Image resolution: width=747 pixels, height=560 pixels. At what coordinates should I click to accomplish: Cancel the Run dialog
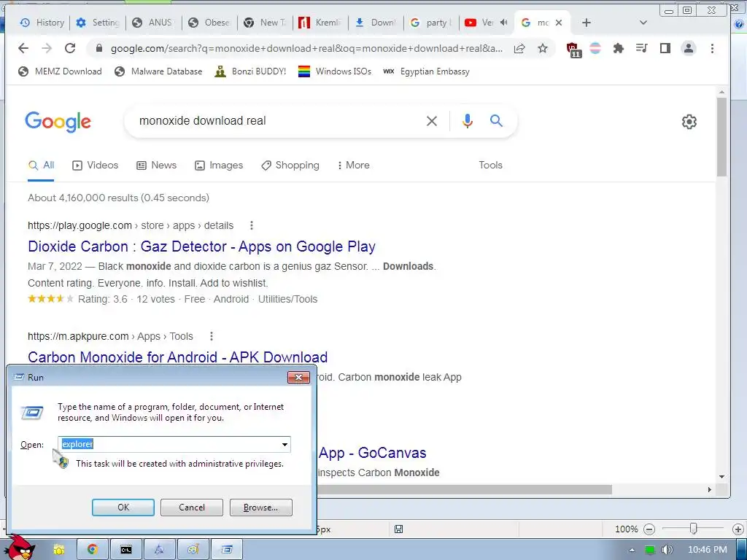click(192, 507)
